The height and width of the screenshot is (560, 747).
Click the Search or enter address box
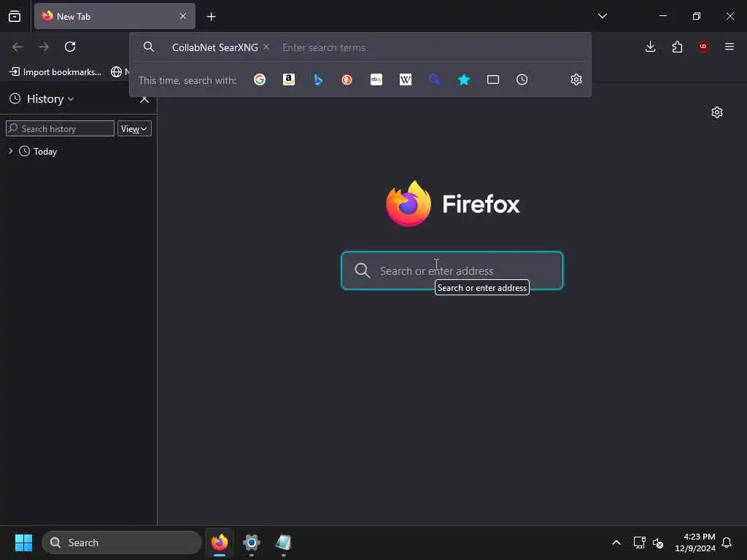click(x=452, y=271)
